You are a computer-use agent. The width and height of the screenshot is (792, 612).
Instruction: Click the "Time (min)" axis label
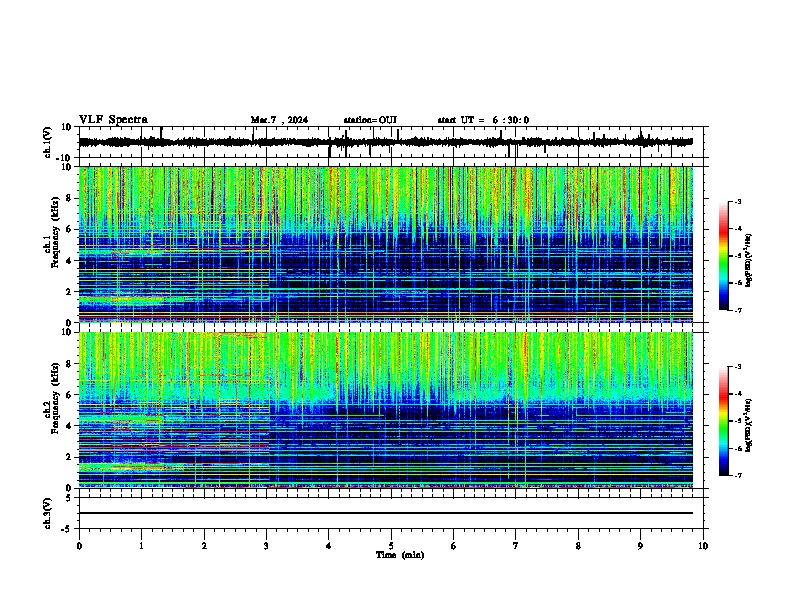point(400,555)
